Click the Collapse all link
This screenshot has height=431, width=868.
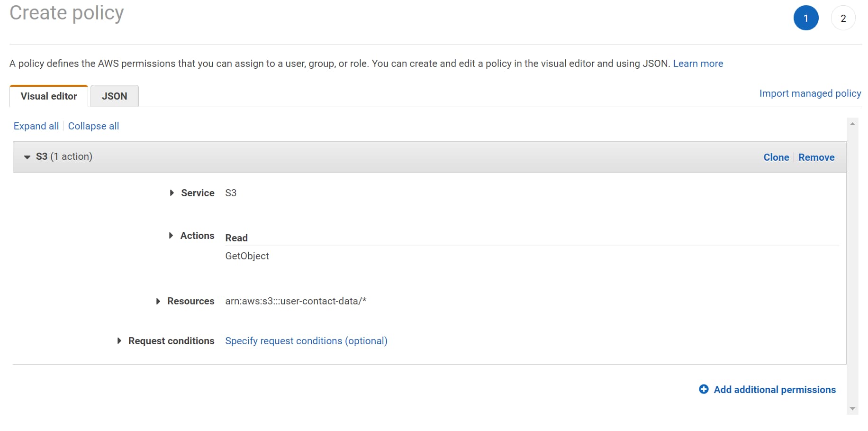pyautogui.click(x=93, y=126)
